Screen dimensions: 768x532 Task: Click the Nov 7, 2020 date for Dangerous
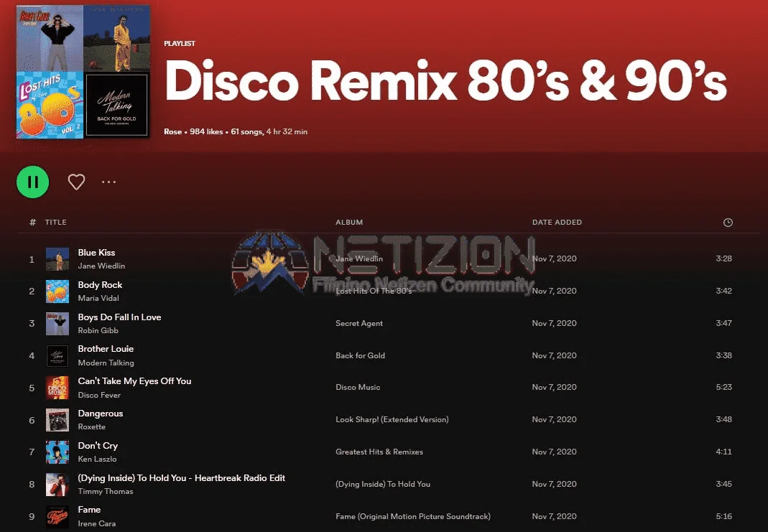(x=554, y=419)
